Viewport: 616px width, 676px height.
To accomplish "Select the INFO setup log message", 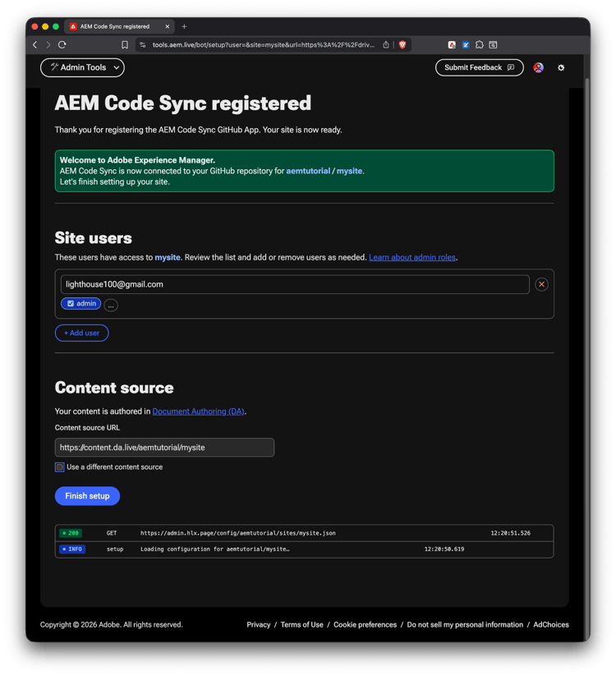I will click(214, 550).
